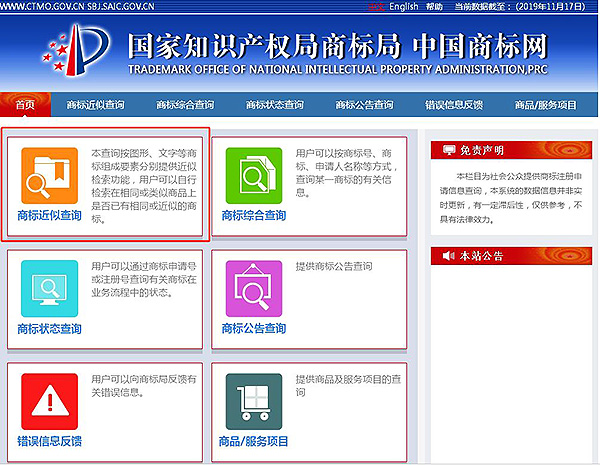The height and width of the screenshot is (465, 600).
Task: Click the speaker icon beside 本站公告
Action: pyautogui.click(x=448, y=255)
